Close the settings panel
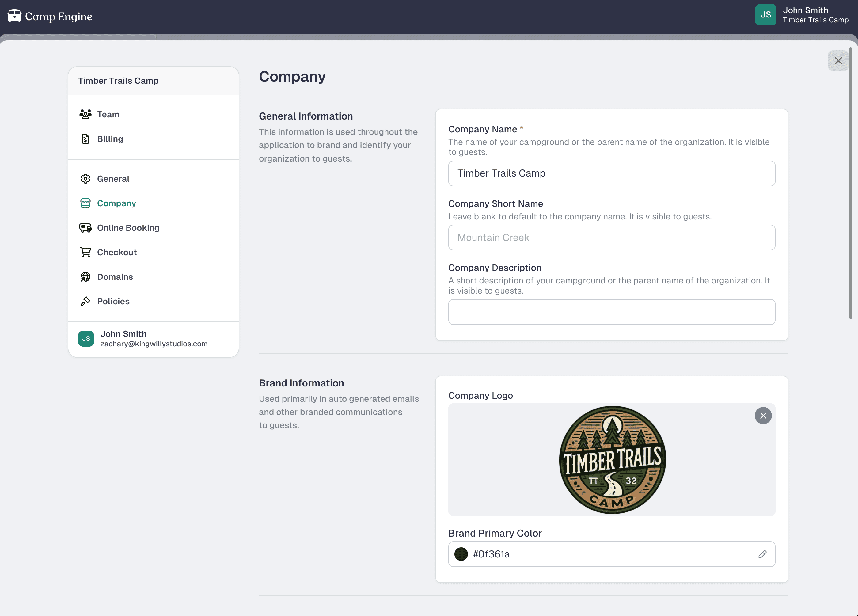 (x=838, y=61)
